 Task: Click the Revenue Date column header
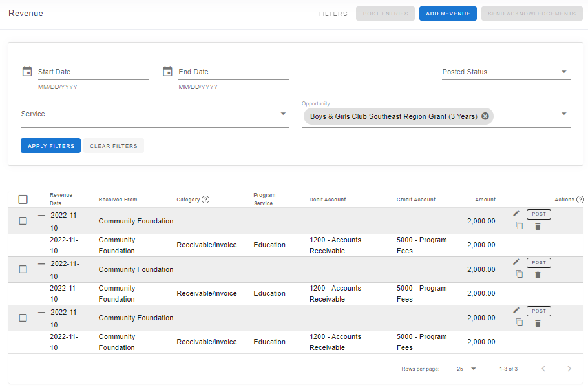tap(61, 199)
